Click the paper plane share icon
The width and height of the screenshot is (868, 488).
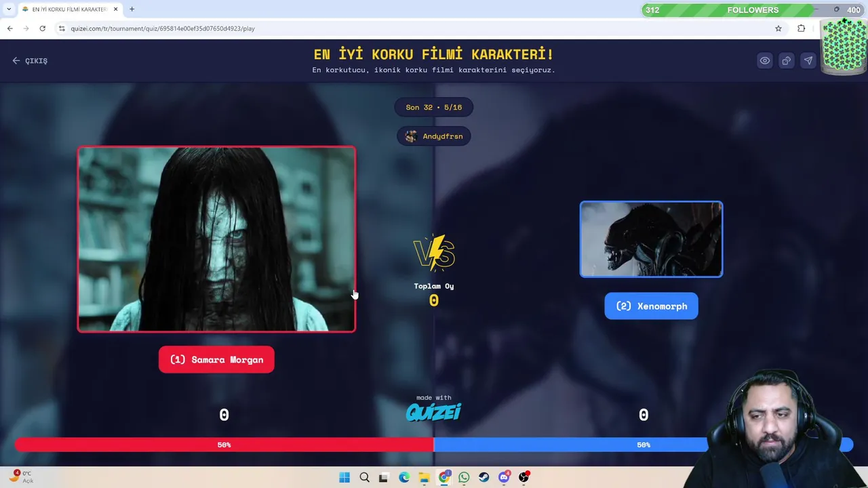808,60
